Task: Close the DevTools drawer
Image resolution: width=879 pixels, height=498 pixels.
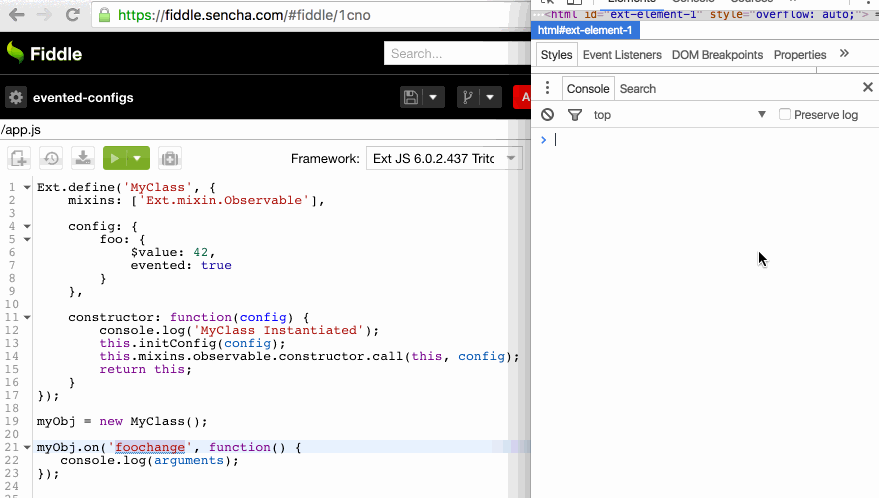Action: point(868,87)
